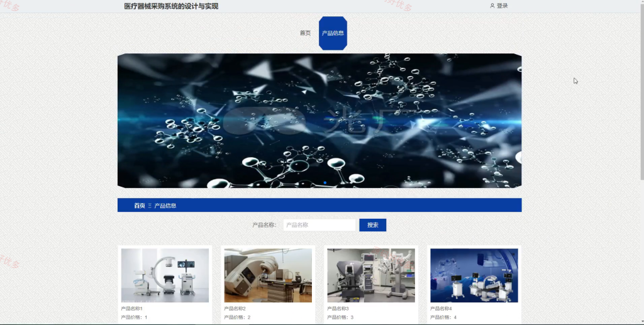Open the 产品名称2 radiotherapy machine thumbnail
644x325 pixels.
pos(268,275)
